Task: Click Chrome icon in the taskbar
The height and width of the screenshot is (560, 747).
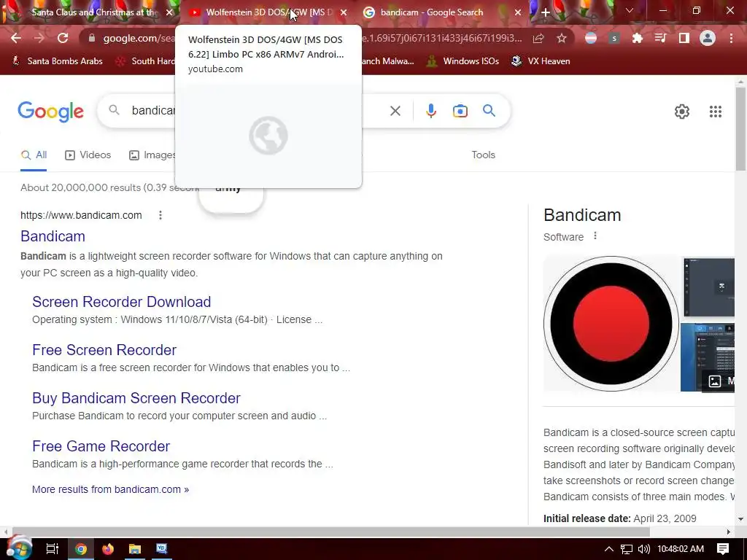Action: [81, 549]
